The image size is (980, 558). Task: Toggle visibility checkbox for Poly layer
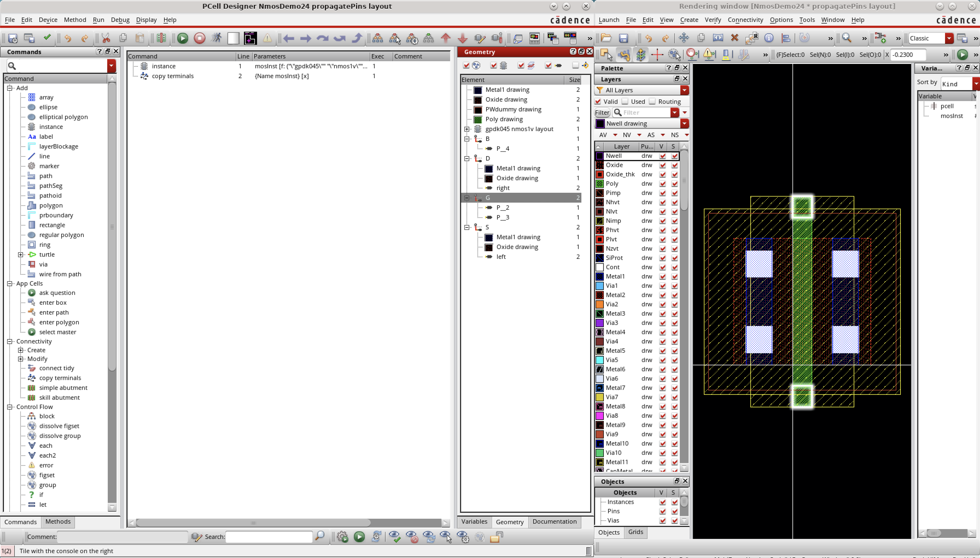(663, 184)
